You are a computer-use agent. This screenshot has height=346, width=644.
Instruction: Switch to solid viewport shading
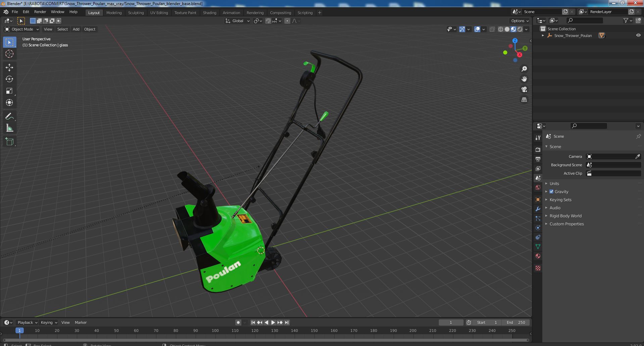click(x=507, y=29)
